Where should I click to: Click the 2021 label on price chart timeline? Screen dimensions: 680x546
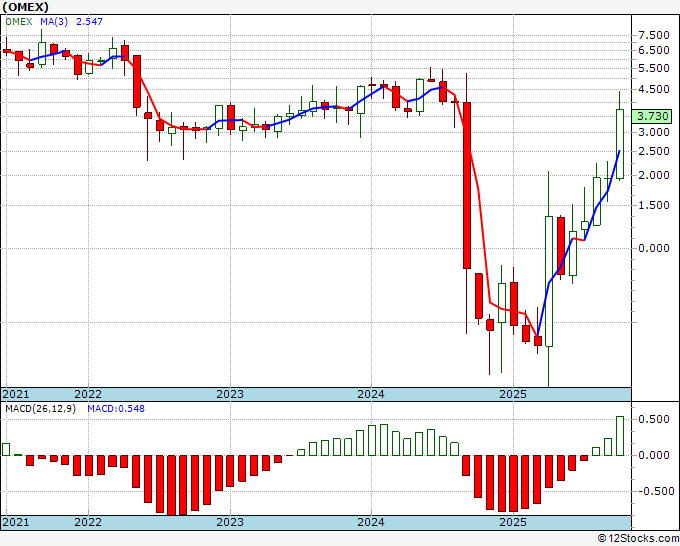coord(16,394)
